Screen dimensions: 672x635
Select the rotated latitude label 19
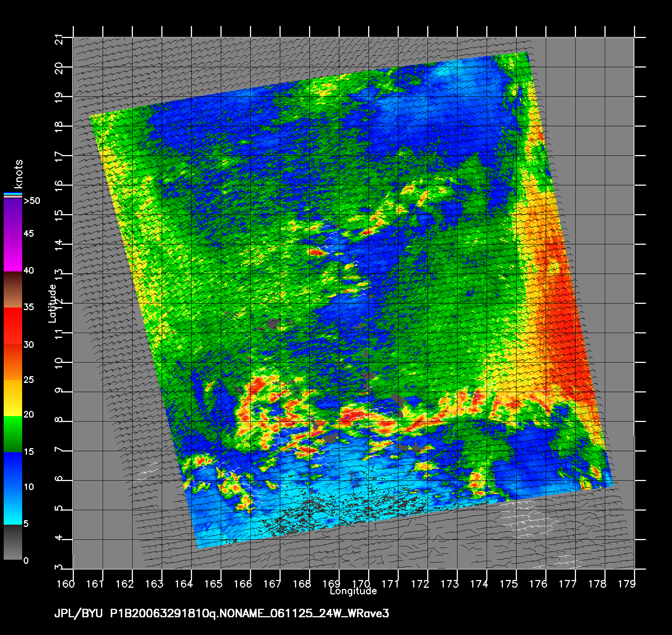pos(59,97)
